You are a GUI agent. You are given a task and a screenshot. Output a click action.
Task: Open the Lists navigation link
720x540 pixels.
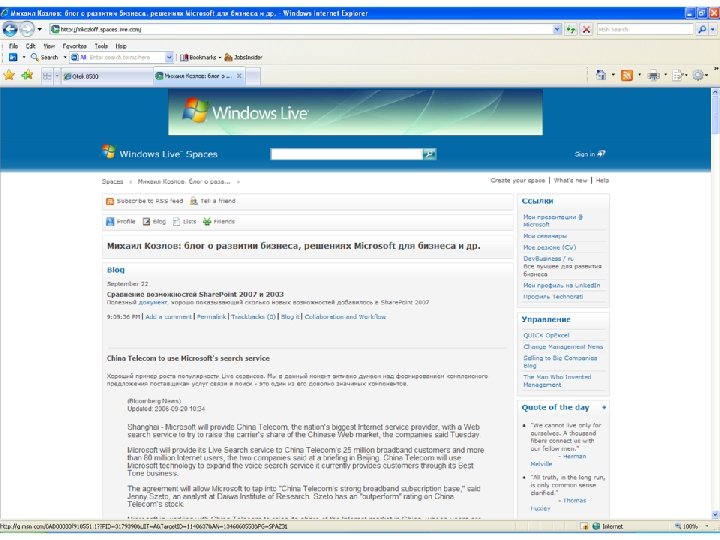click(x=185, y=222)
